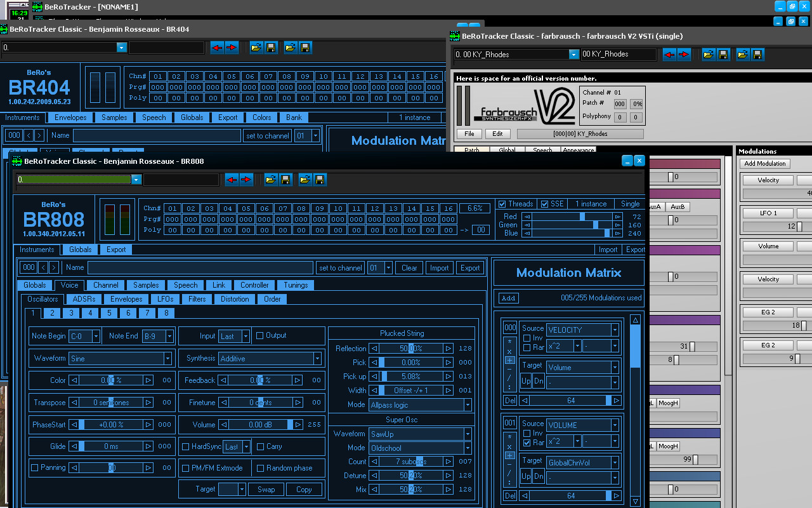Turn on the PM/FM Extmode checkbox

(186, 468)
